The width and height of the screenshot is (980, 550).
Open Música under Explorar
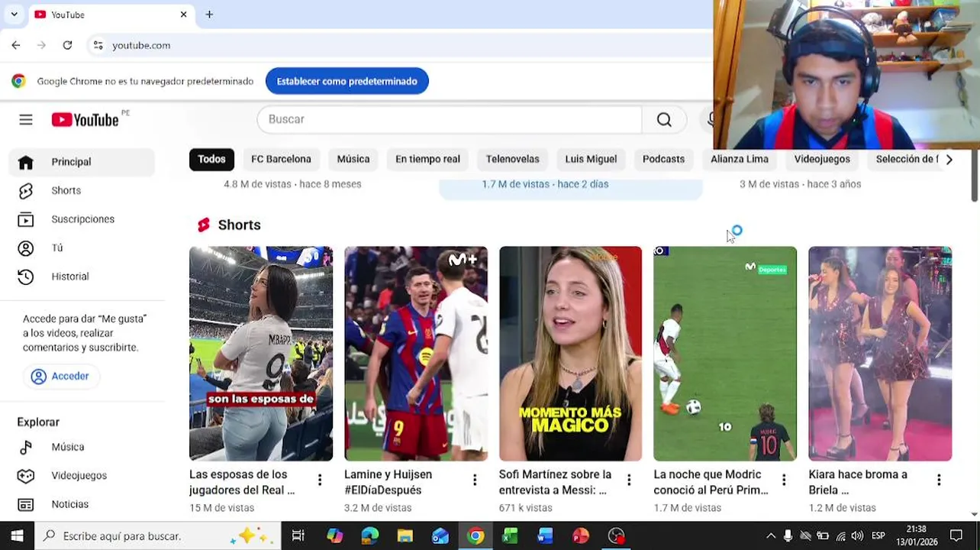click(82, 447)
